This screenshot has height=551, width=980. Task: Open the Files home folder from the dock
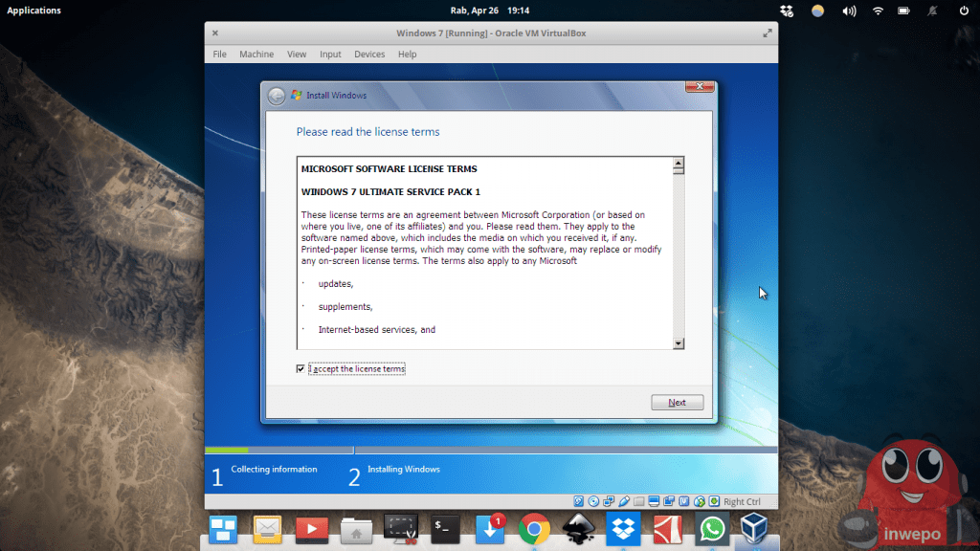pyautogui.click(x=356, y=531)
